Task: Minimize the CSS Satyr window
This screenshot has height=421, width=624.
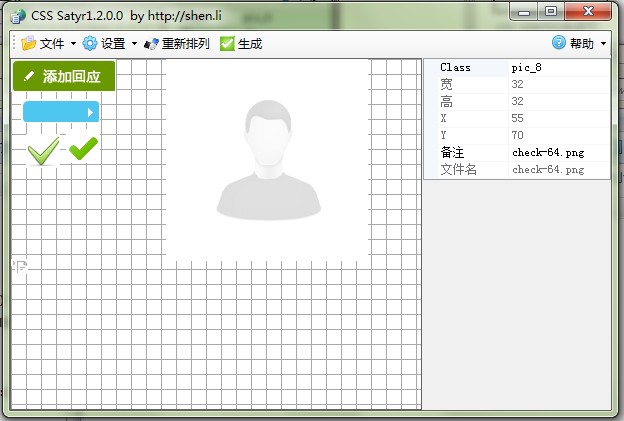Action: [x=523, y=11]
